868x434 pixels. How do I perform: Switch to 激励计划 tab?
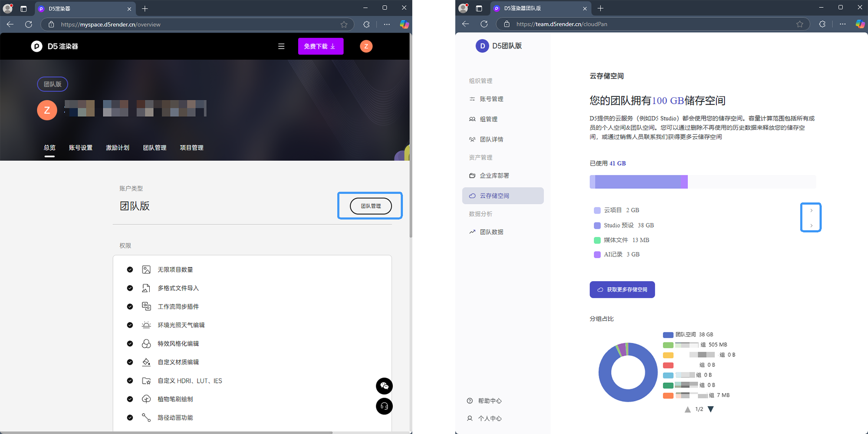[x=118, y=148]
